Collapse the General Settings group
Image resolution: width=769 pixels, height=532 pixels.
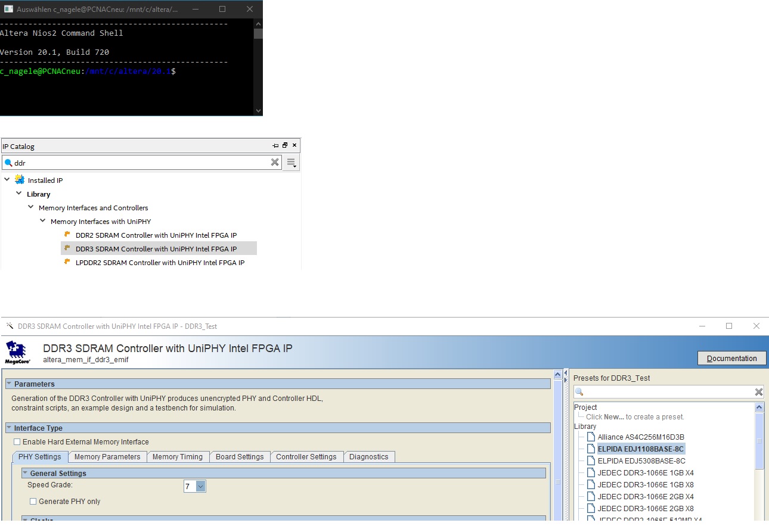click(26, 474)
